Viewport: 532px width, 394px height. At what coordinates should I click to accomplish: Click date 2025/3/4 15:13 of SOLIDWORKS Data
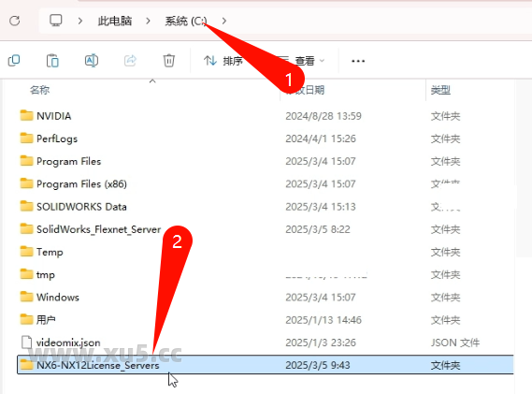click(x=321, y=207)
